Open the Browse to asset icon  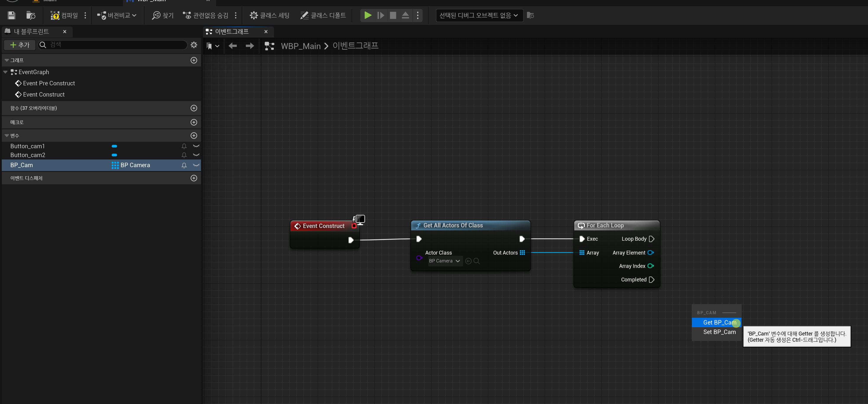tap(31, 15)
